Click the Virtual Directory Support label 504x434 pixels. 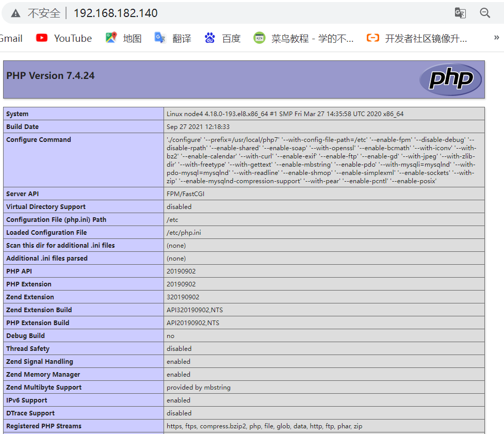pos(46,207)
